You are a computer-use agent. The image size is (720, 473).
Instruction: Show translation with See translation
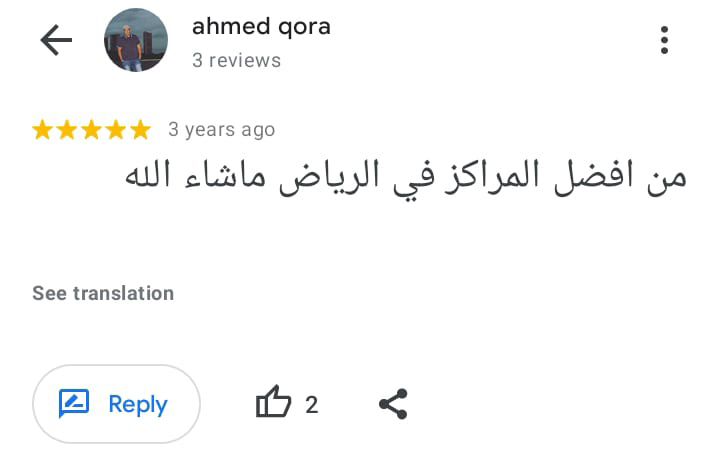tap(103, 293)
